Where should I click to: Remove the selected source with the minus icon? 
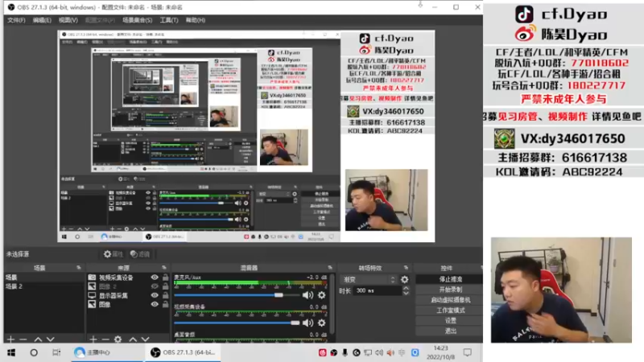(x=105, y=339)
